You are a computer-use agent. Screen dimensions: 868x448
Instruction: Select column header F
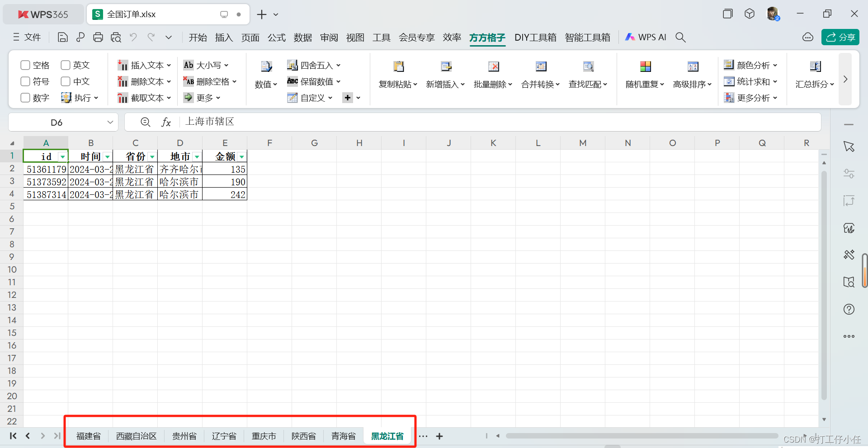point(269,143)
